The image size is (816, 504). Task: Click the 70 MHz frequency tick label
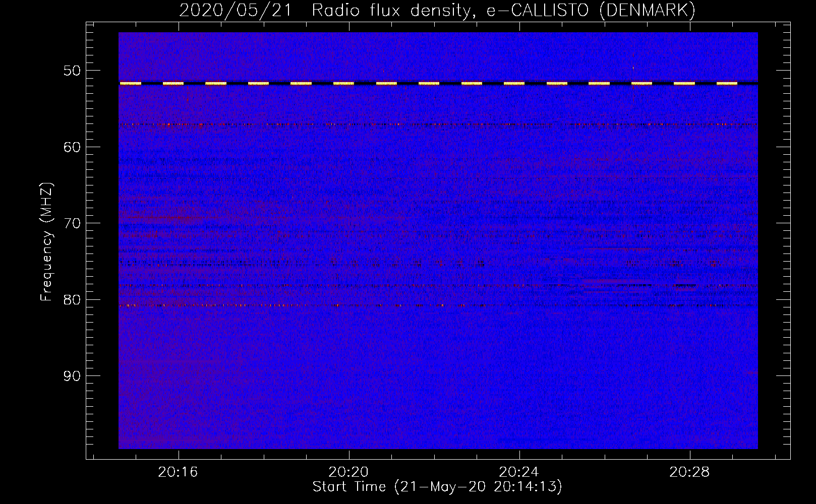pyautogui.click(x=72, y=223)
